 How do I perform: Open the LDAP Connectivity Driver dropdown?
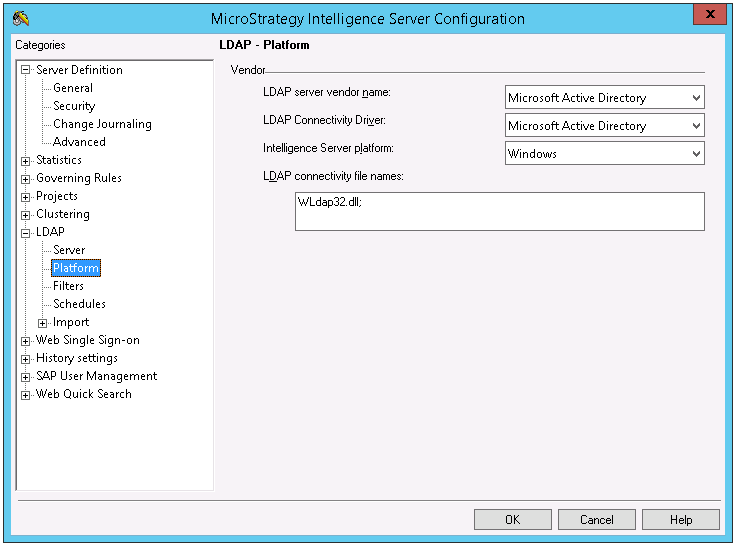pyautogui.click(x=696, y=126)
